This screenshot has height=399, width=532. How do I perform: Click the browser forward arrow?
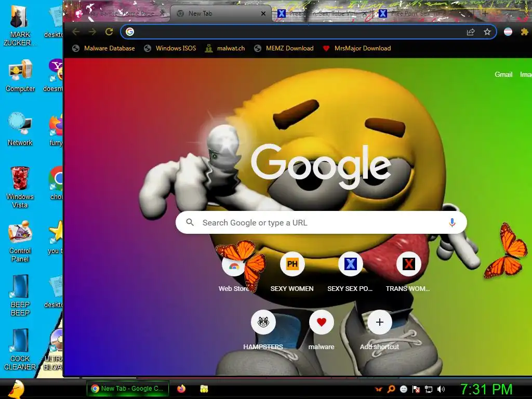pyautogui.click(x=92, y=32)
